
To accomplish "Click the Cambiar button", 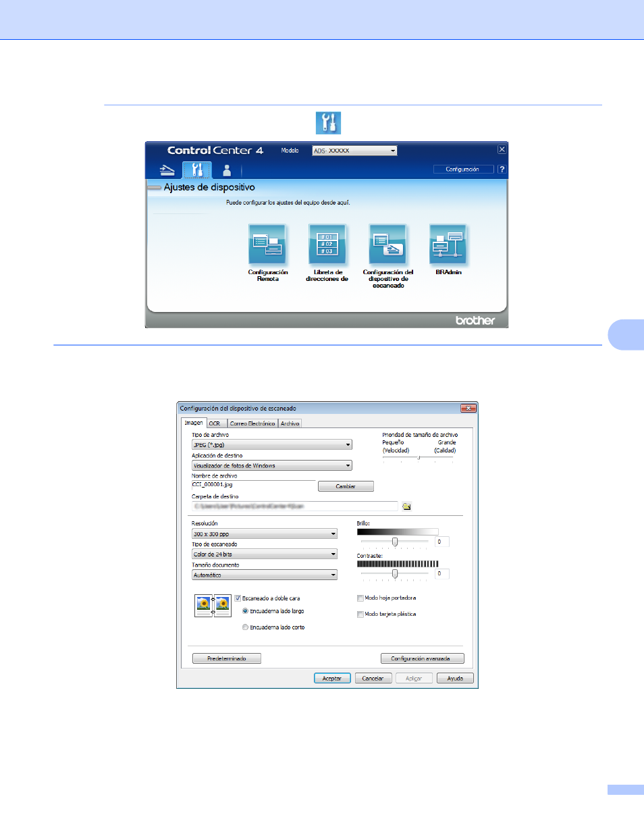I will click(346, 486).
